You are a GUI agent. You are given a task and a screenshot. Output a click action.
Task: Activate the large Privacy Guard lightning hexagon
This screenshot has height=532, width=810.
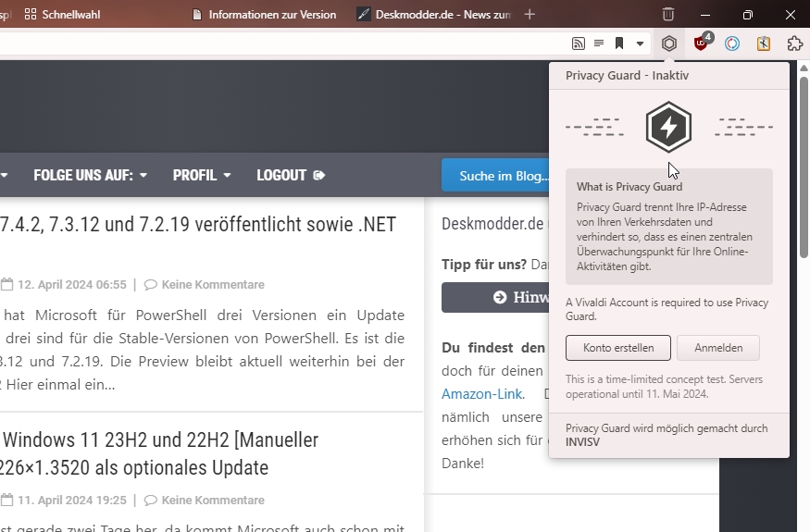668,127
